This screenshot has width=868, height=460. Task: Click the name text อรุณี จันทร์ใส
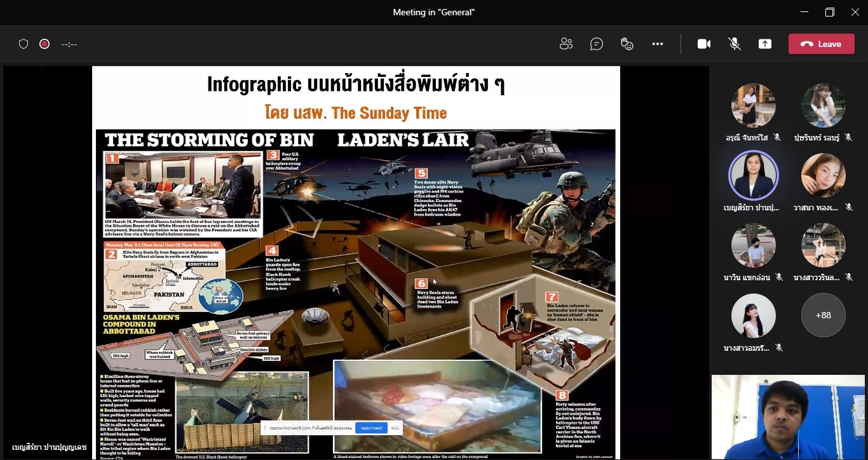[747, 137]
